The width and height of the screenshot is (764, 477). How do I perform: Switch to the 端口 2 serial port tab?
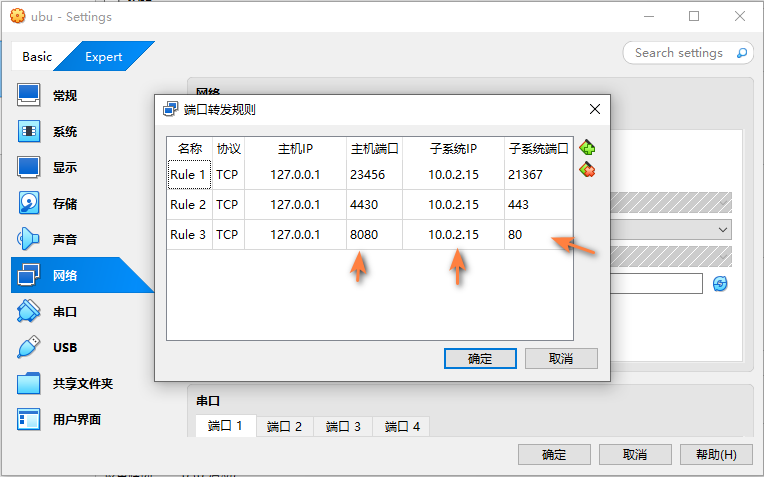click(x=284, y=427)
